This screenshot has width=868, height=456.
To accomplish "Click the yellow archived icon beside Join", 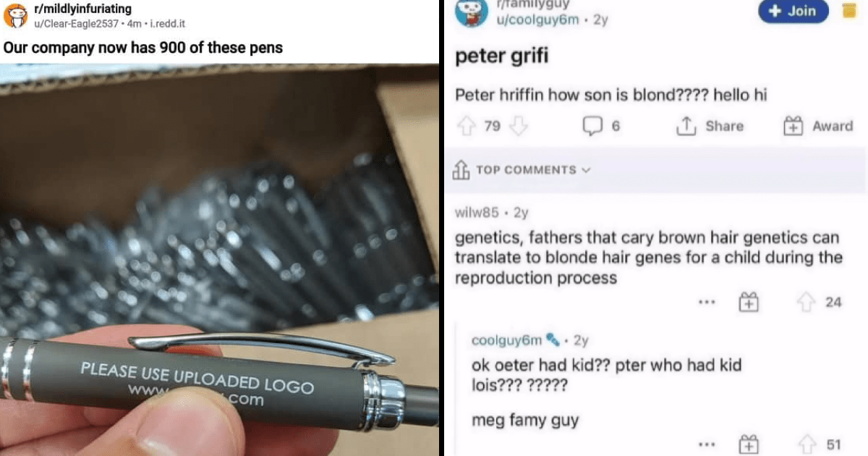I will tap(851, 11).
